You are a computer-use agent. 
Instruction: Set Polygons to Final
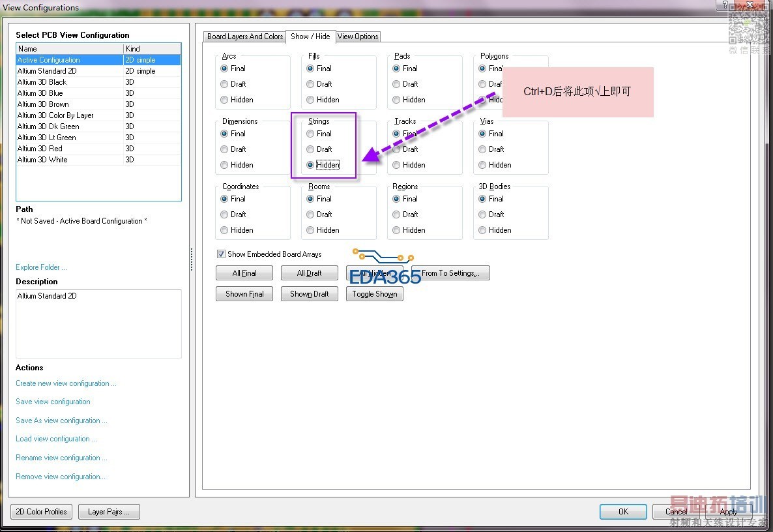(482, 68)
